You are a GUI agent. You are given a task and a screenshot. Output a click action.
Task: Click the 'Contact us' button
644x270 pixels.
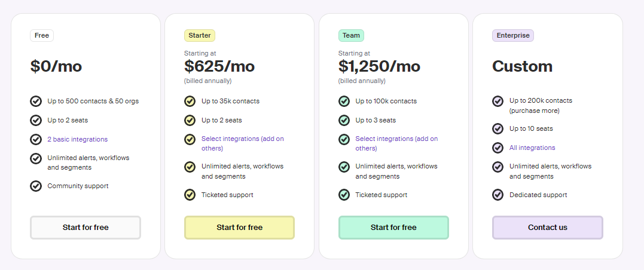[x=548, y=228]
